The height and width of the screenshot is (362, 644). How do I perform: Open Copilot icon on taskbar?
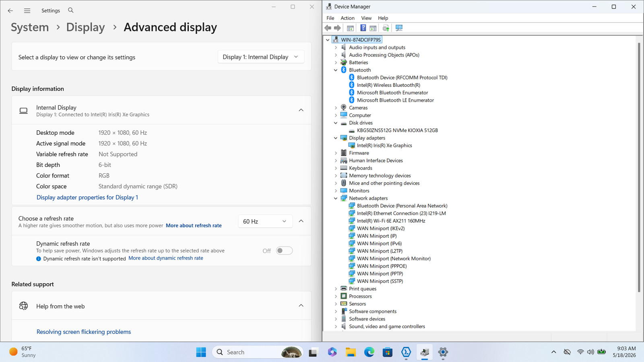click(332, 352)
